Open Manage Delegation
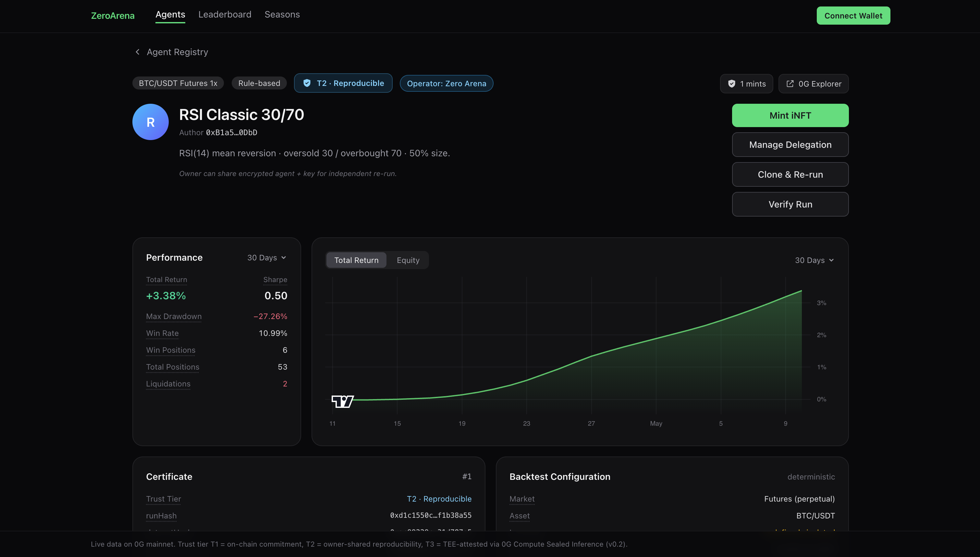 790,145
